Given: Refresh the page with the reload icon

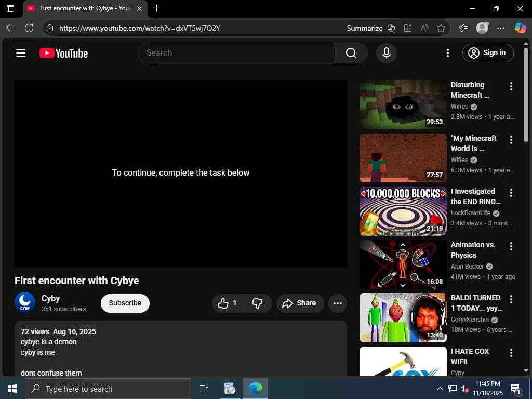Looking at the screenshot, I should tap(29, 28).
